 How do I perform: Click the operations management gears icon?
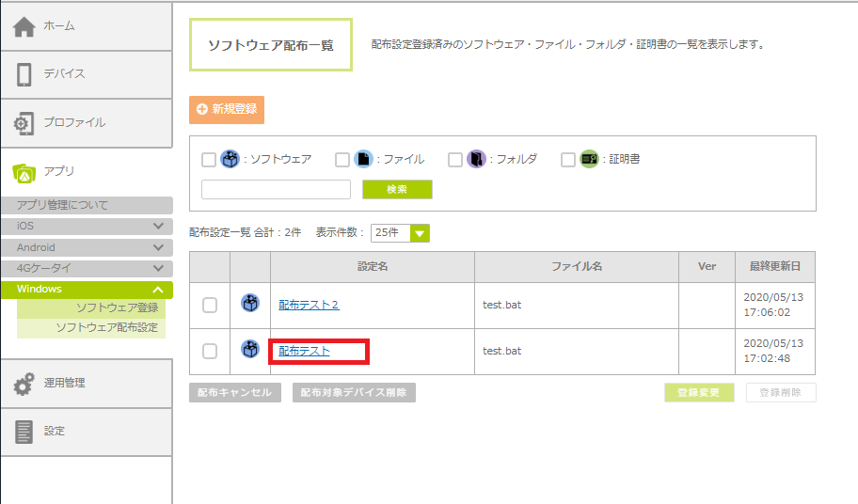pyautogui.click(x=24, y=384)
